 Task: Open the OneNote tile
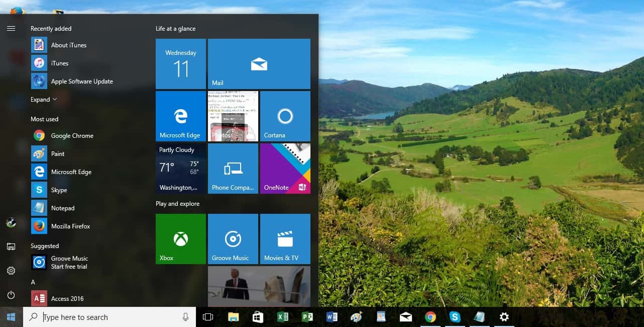[285, 169]
